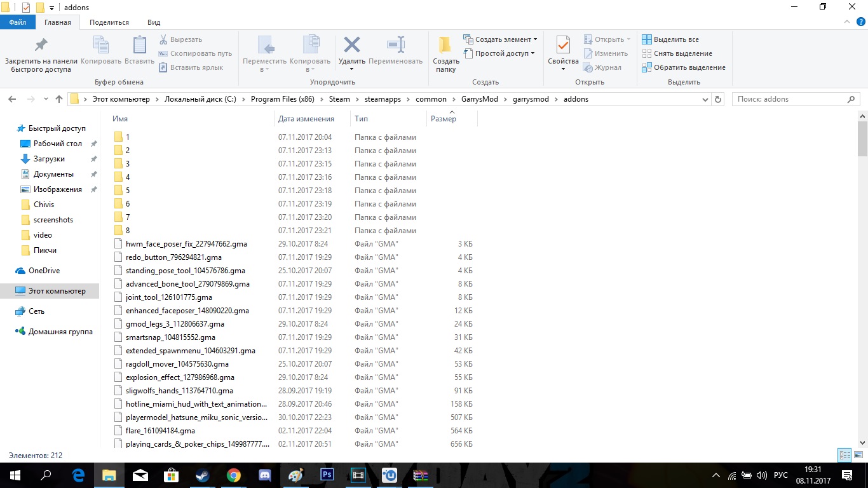Select folder named 1 in file list
The width and height of the screenshot is (868, 488).
(127, 137)
